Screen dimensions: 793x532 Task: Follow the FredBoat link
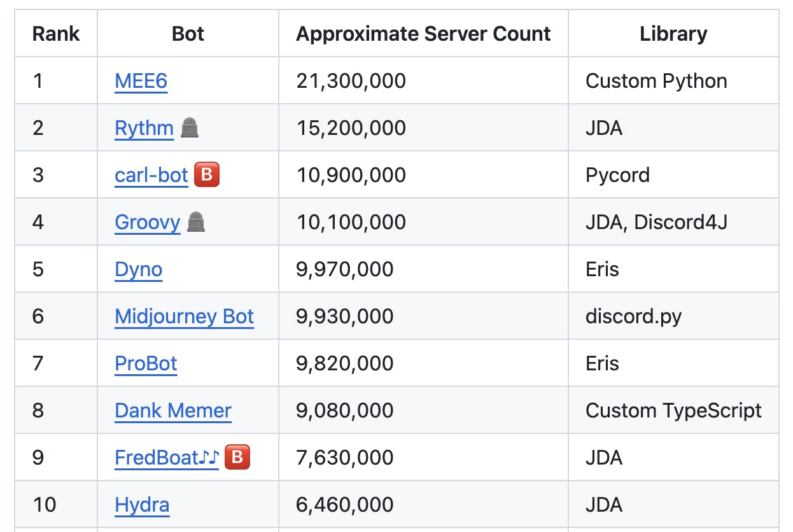point(167,458)
